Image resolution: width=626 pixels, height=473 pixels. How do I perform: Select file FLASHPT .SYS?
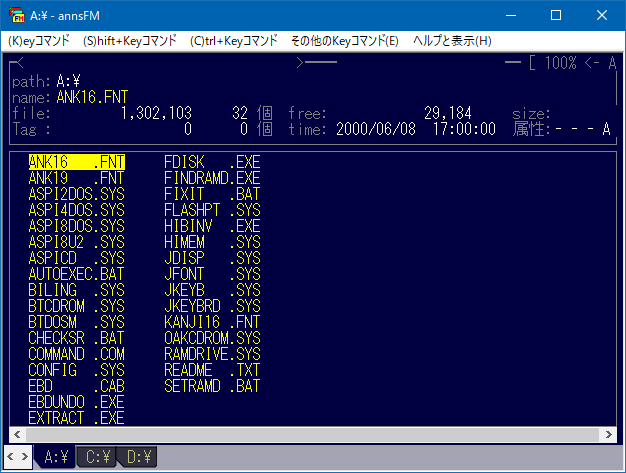[x=212, y=210]
